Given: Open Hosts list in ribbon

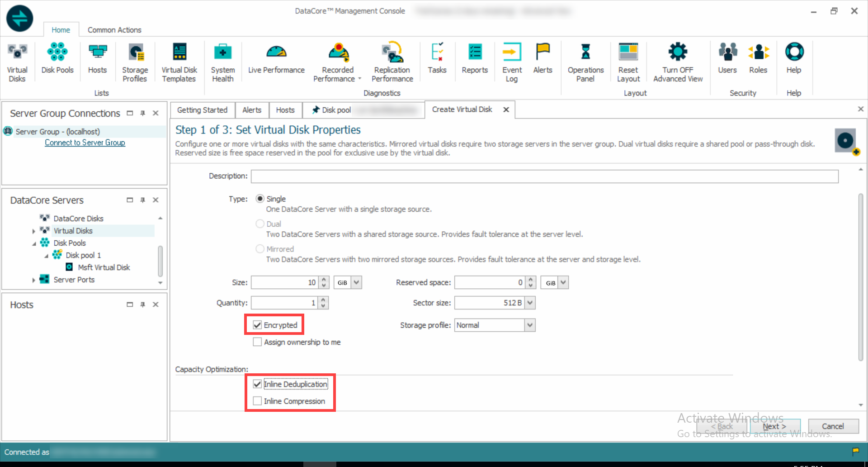Looking at the screenshot, I should (97, 58).
